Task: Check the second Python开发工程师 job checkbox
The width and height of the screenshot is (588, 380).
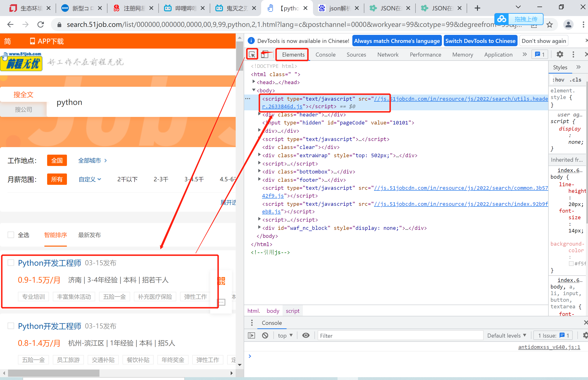Action: click(x=11, y=326)
